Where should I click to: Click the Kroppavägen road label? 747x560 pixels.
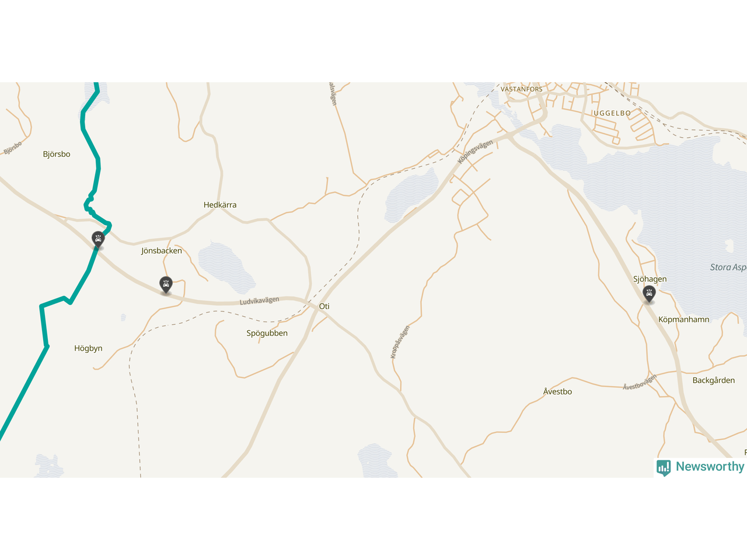click(400, 342)
